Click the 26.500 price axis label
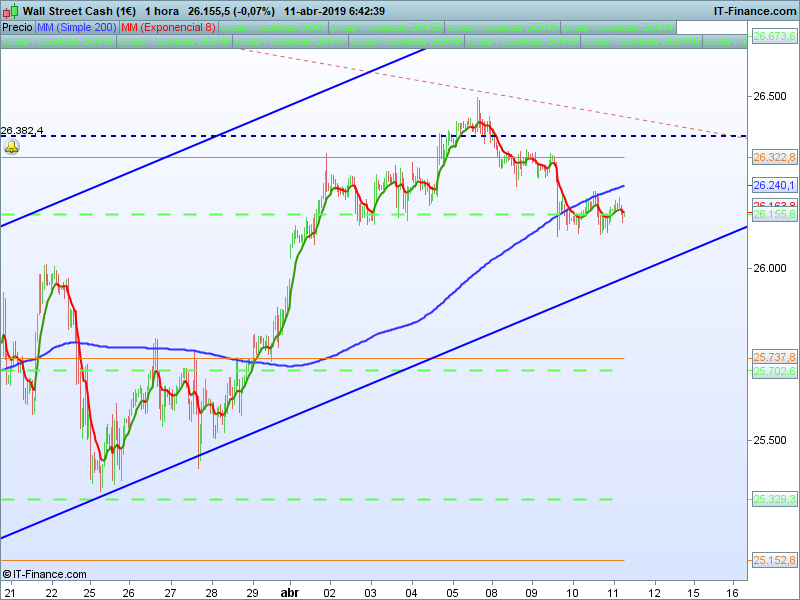Screen dimensions: 800x600 (x=770, y=96)
